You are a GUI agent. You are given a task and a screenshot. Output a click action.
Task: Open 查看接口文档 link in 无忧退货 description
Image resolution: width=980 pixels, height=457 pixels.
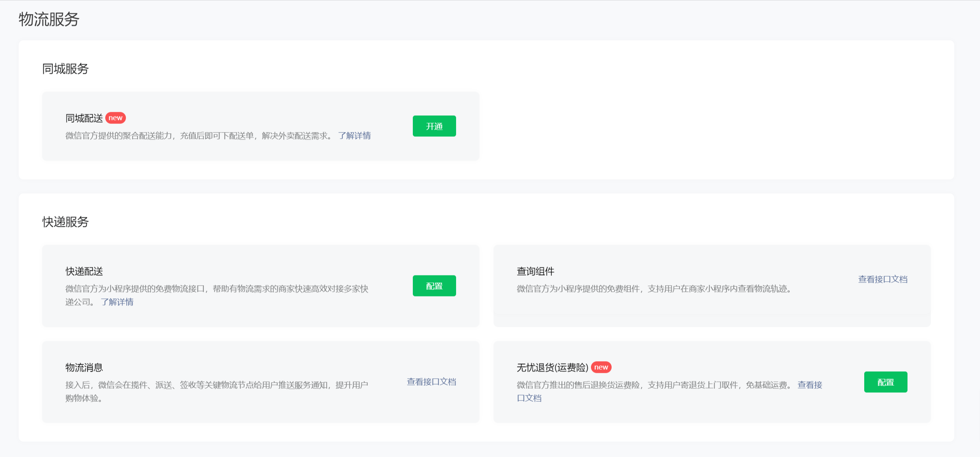[x=809, y=385]
